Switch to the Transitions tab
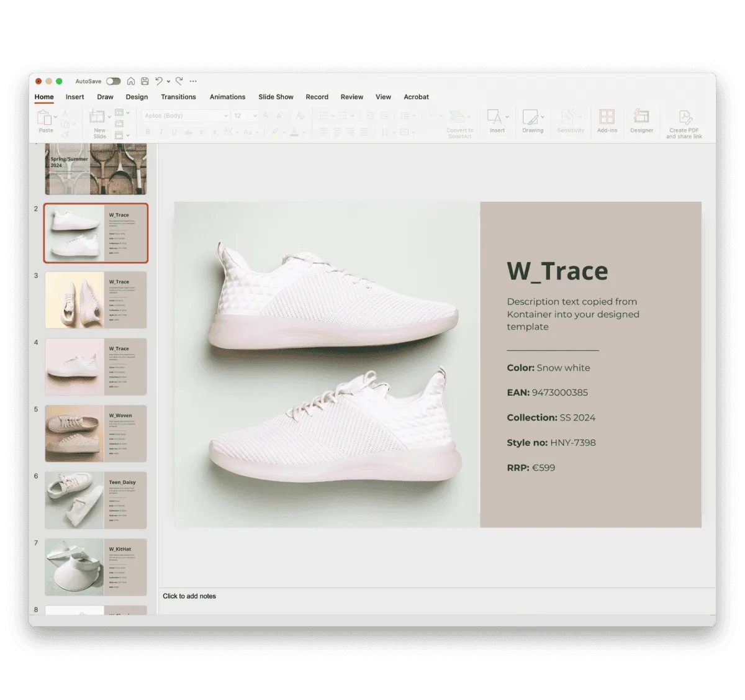 178,97
